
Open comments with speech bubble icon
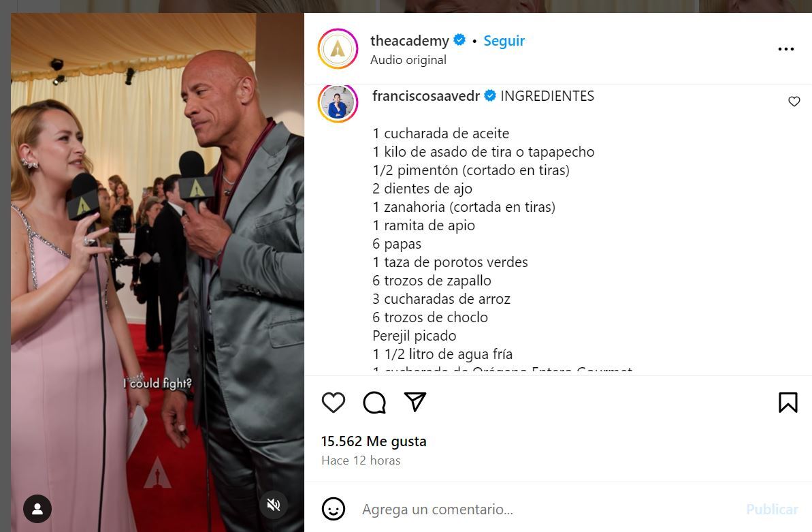click(x=374, y=403)
